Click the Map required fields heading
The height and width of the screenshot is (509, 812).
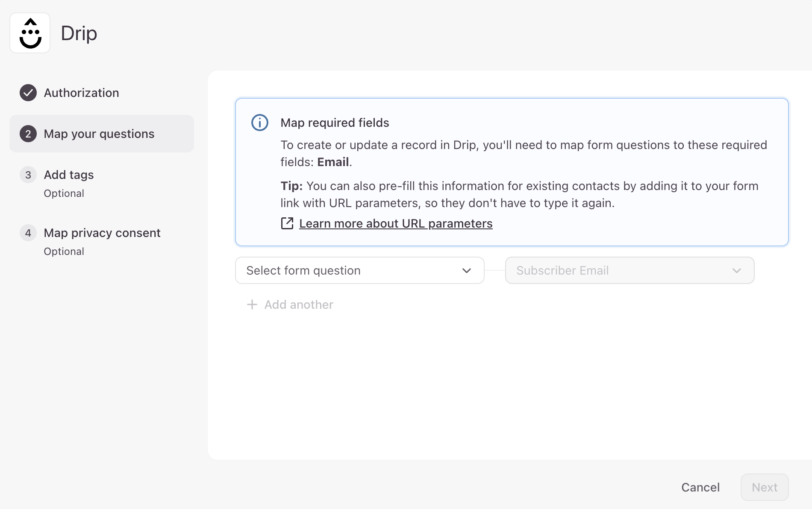335,123
